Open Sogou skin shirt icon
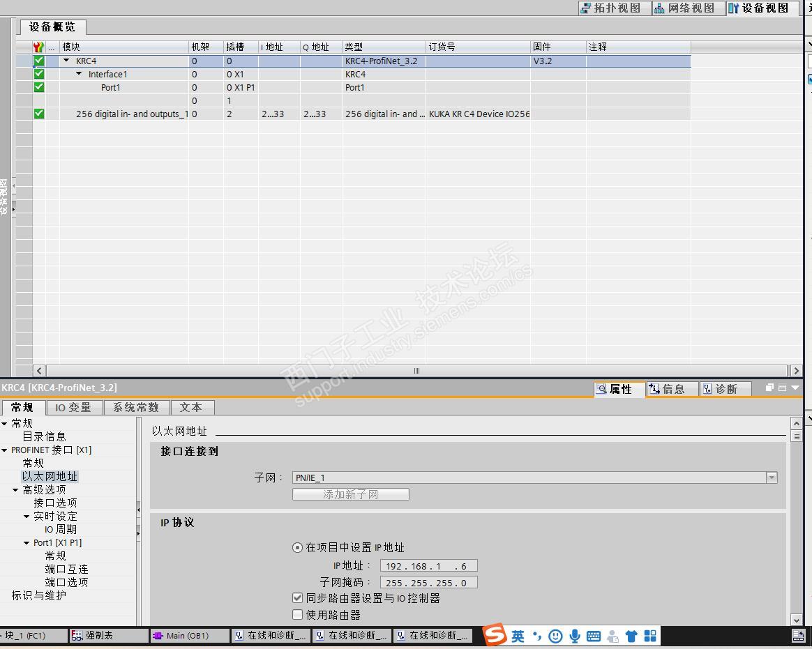812x649 pixels. click(x=631, y=636)
